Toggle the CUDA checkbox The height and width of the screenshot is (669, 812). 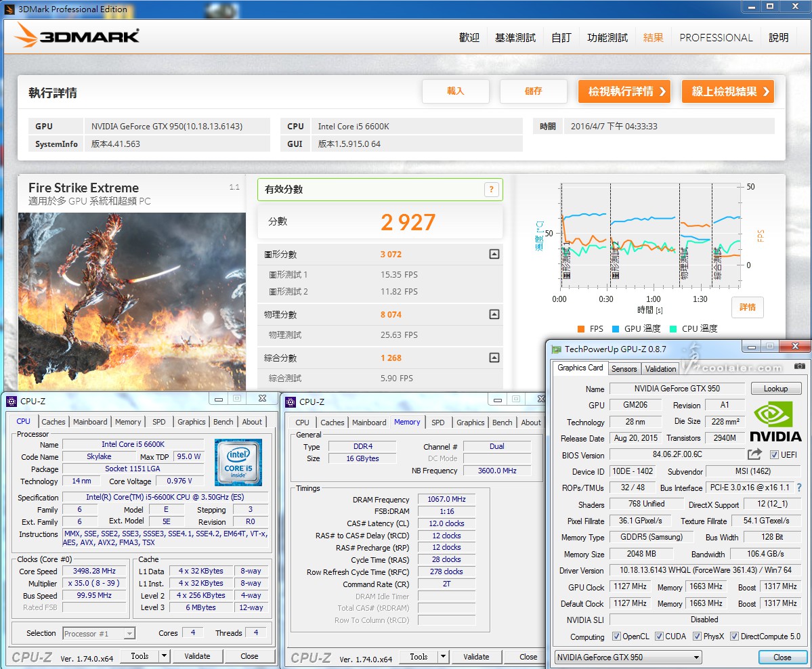coord(659,636)
